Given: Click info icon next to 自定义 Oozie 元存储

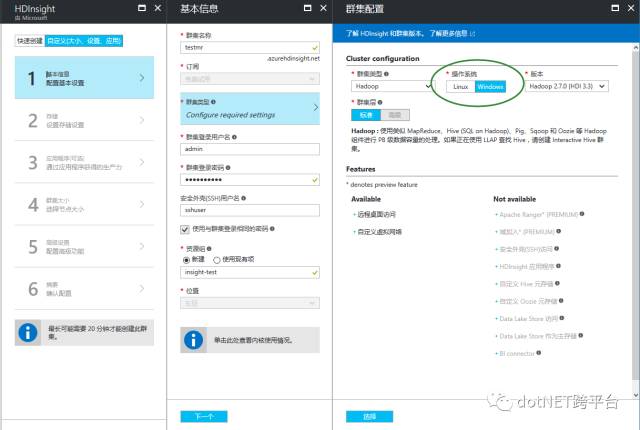Looking at the screenshot, I should [x=561, y=301].
